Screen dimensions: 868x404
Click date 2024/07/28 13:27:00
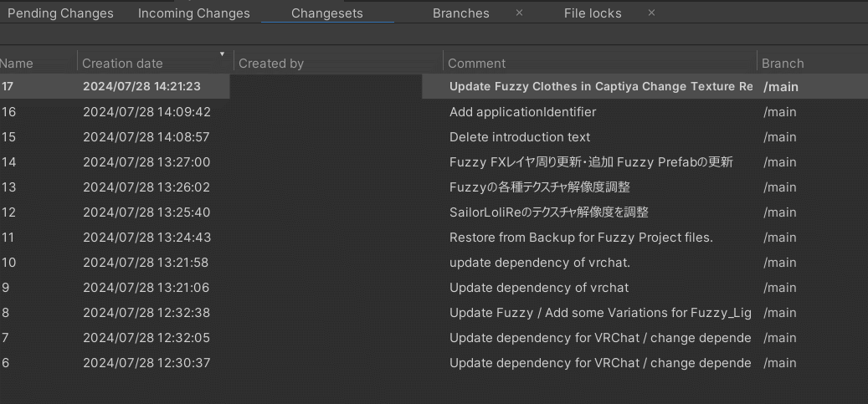click(146, 162)
